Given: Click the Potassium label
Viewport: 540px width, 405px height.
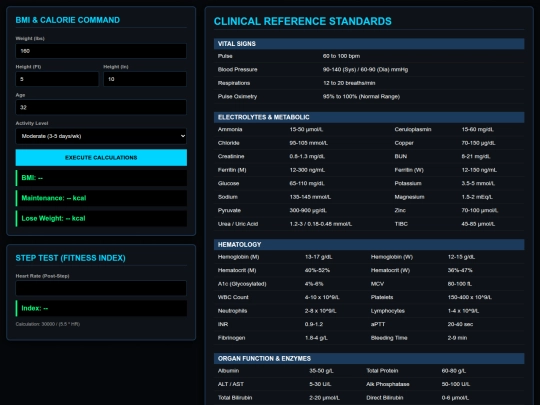Looking at the screenshot, I should 408,183.
